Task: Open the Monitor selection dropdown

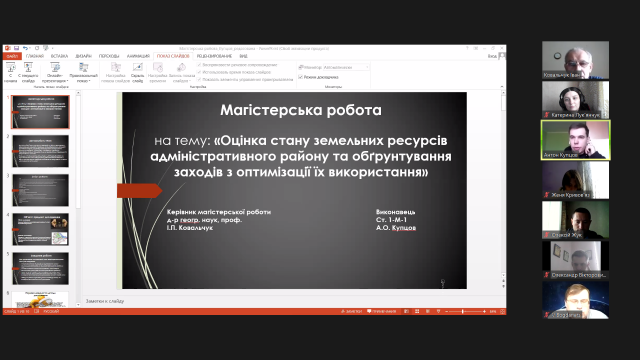Action: [346, 67]
